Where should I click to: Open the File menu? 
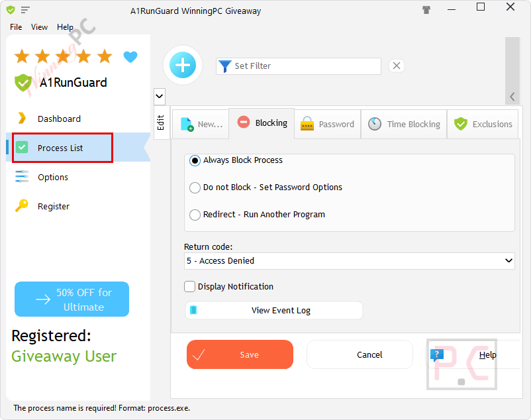[x=16, y=27]
